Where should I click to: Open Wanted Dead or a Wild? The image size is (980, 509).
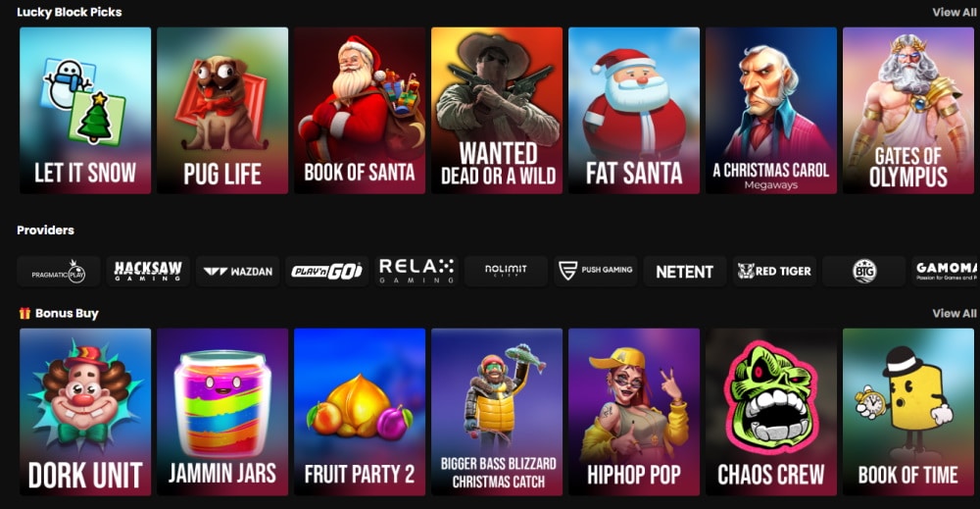(497, 110)
